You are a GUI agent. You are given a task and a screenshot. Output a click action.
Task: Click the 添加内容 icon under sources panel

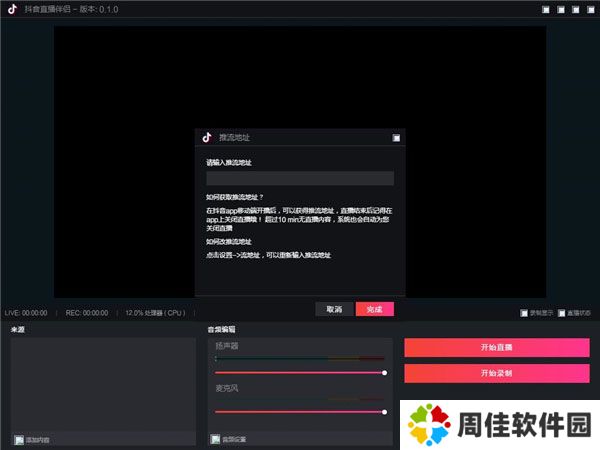coord(19,439)
